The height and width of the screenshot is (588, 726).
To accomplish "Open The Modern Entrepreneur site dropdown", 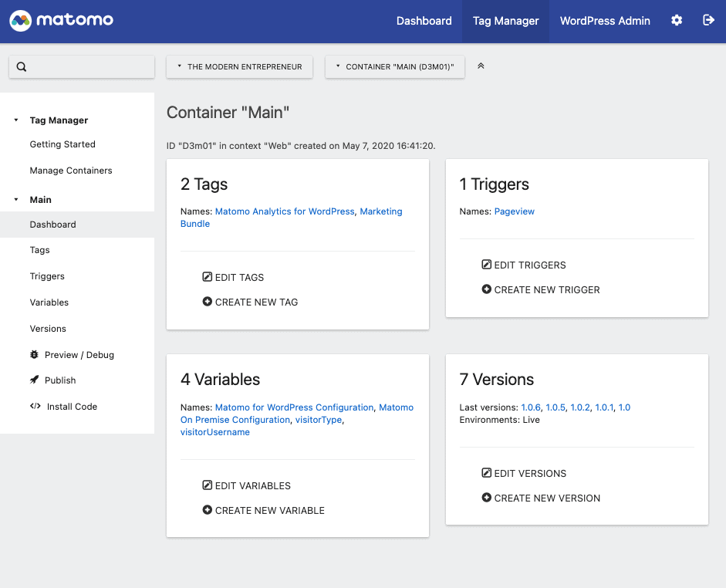I will [239, 66].
